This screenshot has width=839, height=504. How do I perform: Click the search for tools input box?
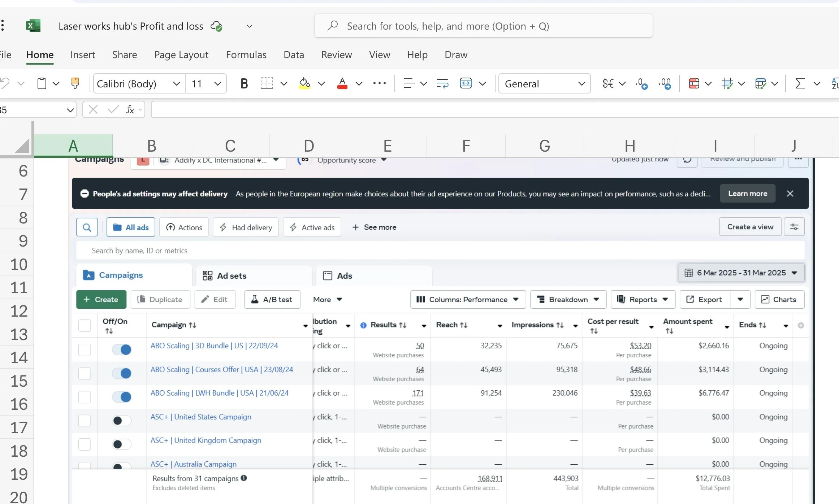483,26
